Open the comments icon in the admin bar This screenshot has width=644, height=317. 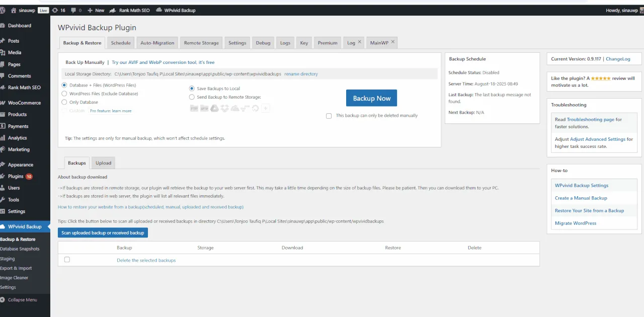click(x=74, y=10)
